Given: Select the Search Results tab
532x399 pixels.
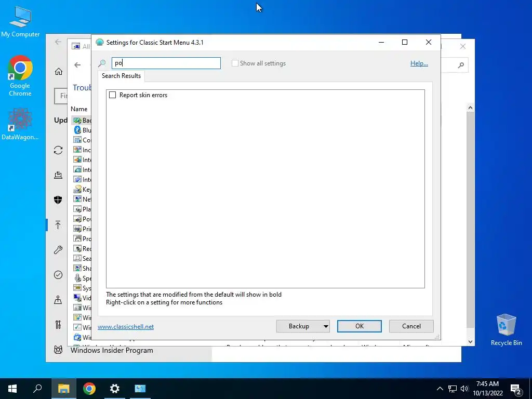Looking at the screenshot, I should pos(121,76).
